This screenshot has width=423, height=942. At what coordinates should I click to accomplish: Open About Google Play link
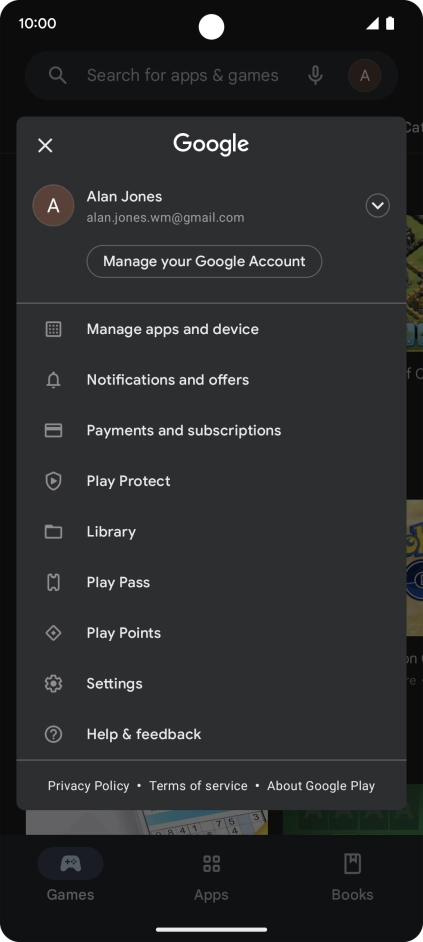tap(321, 786)
